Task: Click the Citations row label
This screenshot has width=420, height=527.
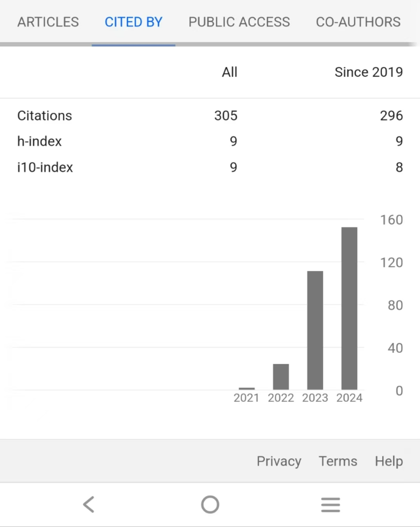Action: pos(45,116)
